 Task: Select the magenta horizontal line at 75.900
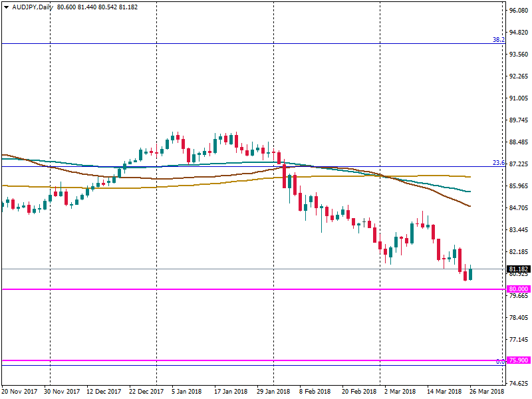[x=266, y=360]
